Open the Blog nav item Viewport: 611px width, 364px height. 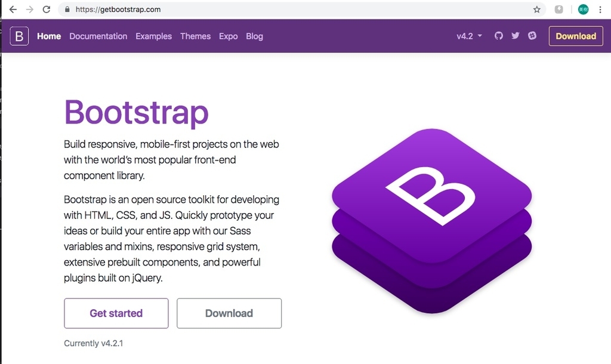[x=254, y=36]
